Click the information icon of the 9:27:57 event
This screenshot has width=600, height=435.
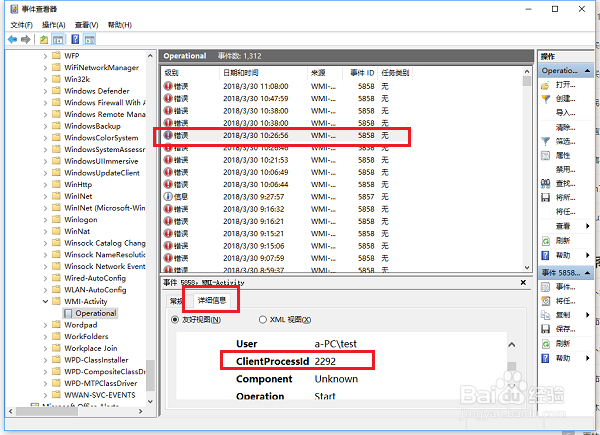coord(168,197)
